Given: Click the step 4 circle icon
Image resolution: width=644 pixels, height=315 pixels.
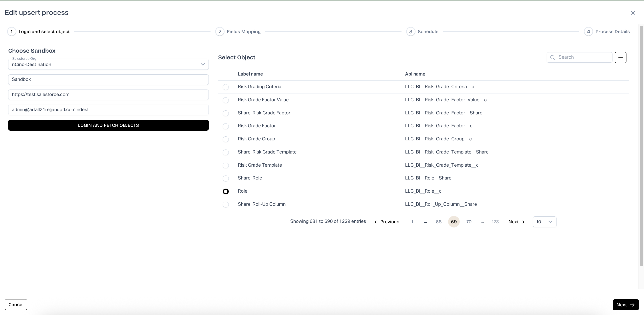Looking at the screenshot, I should click(588, 32).
